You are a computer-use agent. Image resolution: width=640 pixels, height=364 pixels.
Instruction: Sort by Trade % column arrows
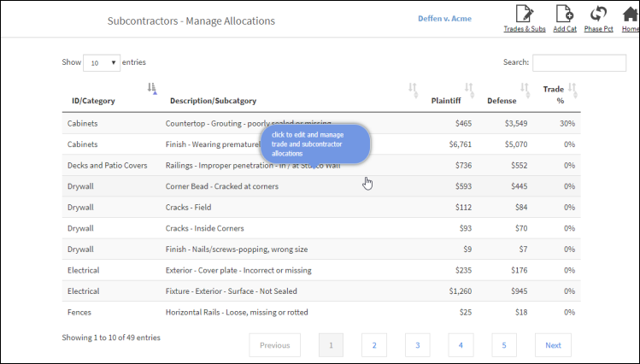pyautogui.click(x=572, y=90)
